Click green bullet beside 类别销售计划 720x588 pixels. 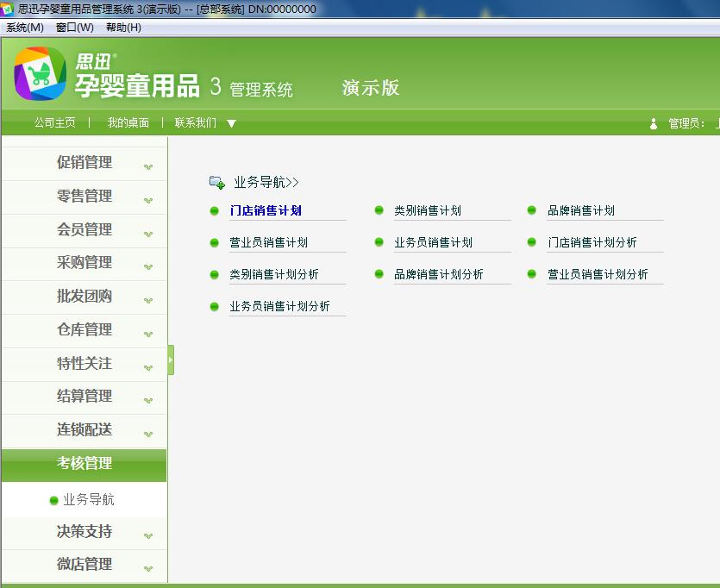point(379,210)
